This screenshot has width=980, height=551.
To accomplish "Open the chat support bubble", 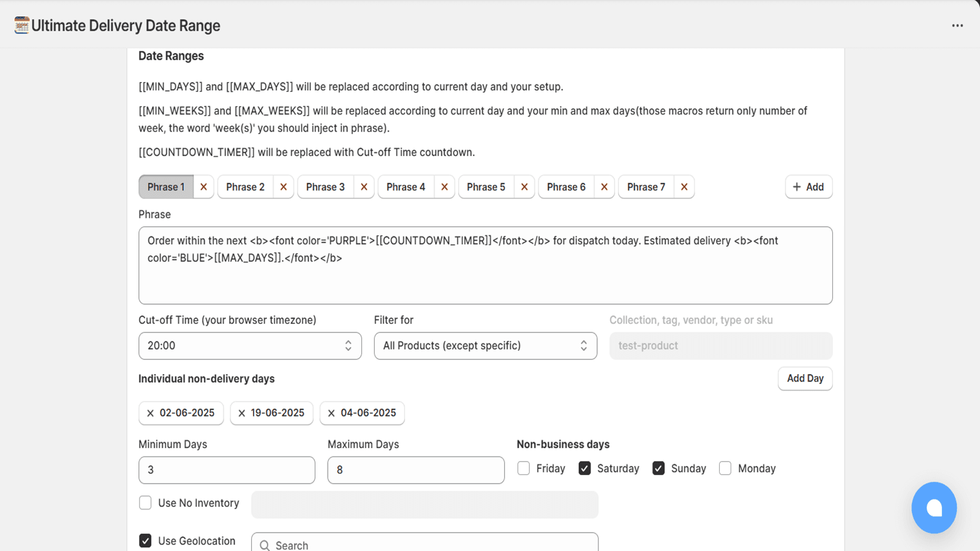I will [x=933, y=508].
